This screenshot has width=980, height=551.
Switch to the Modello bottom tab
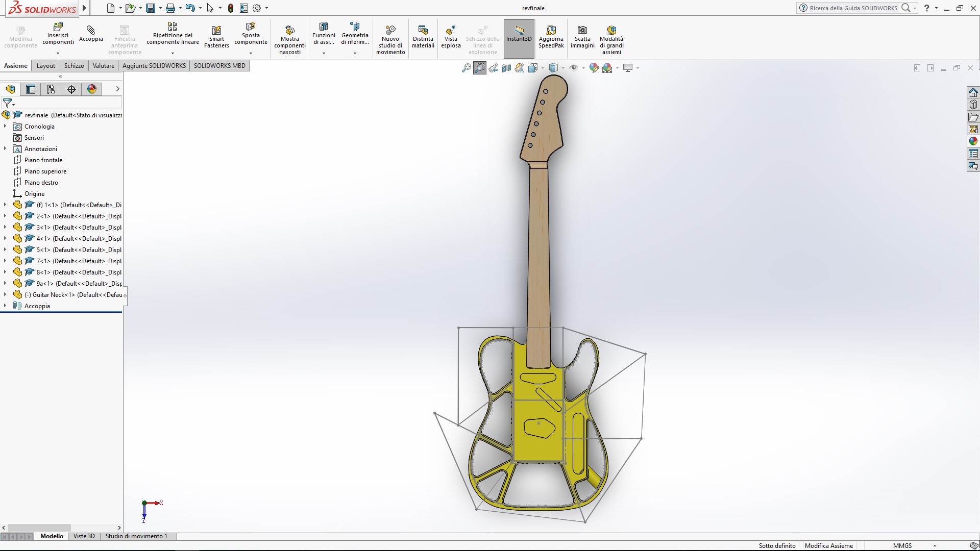52,536
